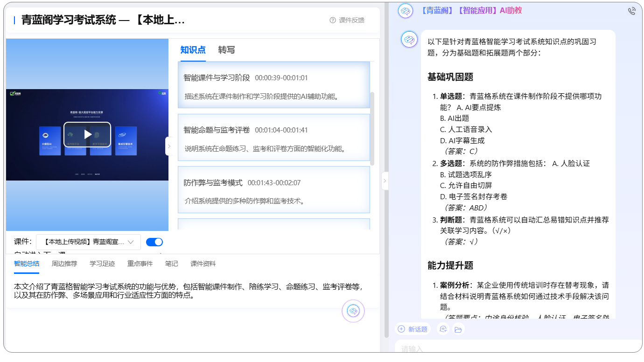Click the text 介绍系统提供的多种防作弊和监考技术

(245, 201)
